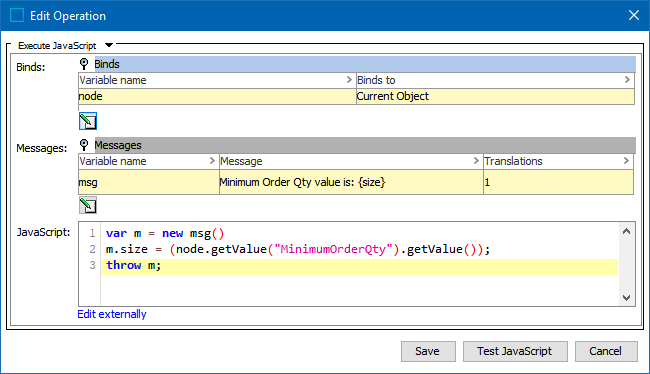Expand the Messages Variable name column arrow
Screen dimensions: 650x374
tap(212, 160)
